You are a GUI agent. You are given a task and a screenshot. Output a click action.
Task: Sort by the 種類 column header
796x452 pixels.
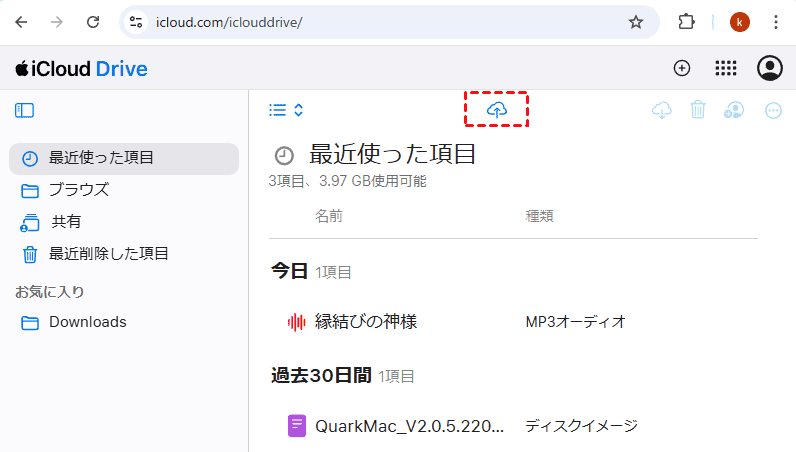point(540,216)
